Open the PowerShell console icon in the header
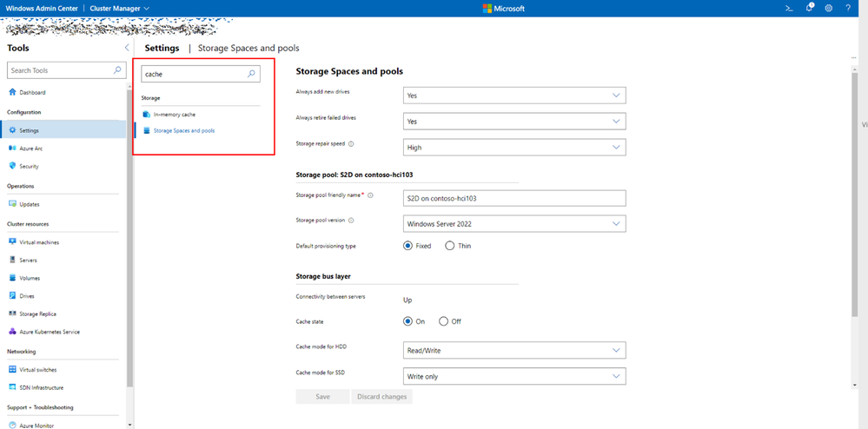 pyautogui.click(x=790, y=9)
